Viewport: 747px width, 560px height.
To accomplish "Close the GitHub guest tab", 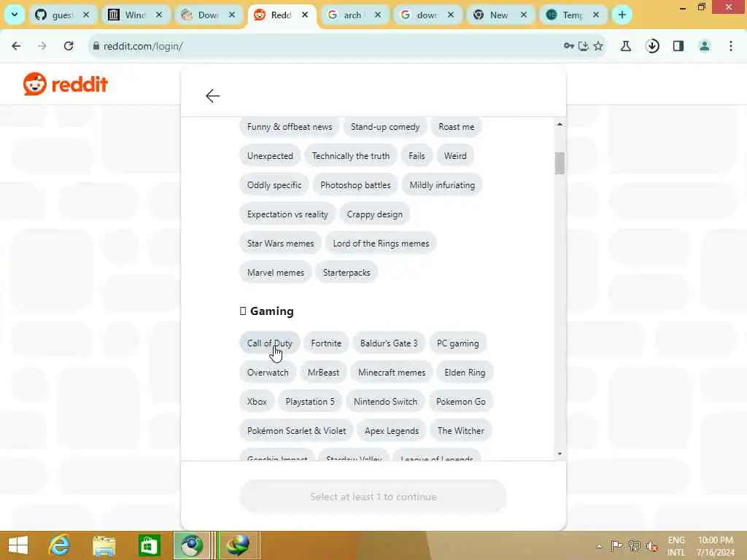I will (x=86, y=15).
